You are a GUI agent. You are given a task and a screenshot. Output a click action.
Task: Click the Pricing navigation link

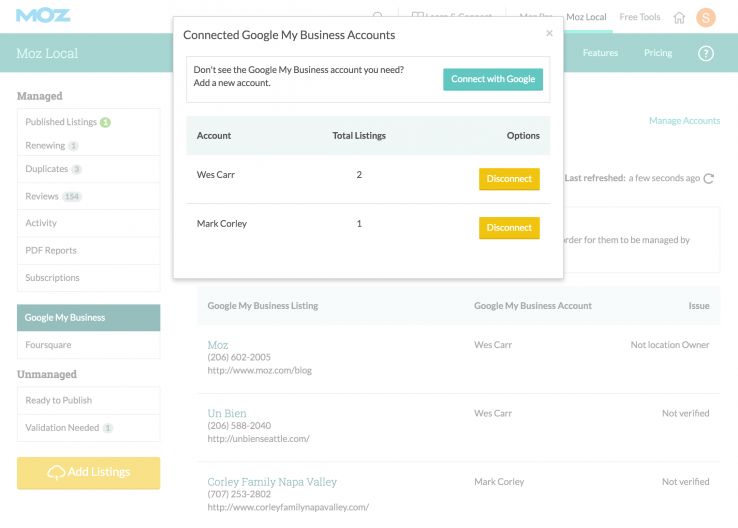[x=658, y=53]
